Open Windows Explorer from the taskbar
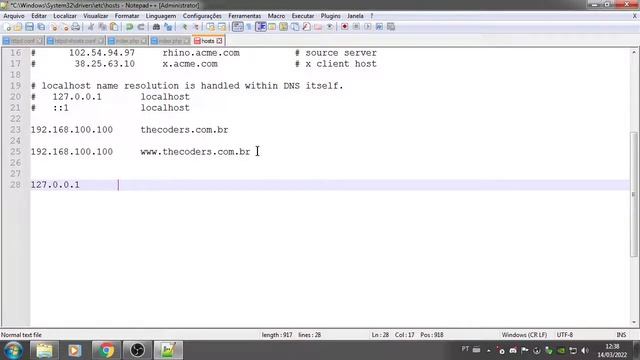Image resolution: width=640 pixels, height=360 pixels. click(44, 350)
